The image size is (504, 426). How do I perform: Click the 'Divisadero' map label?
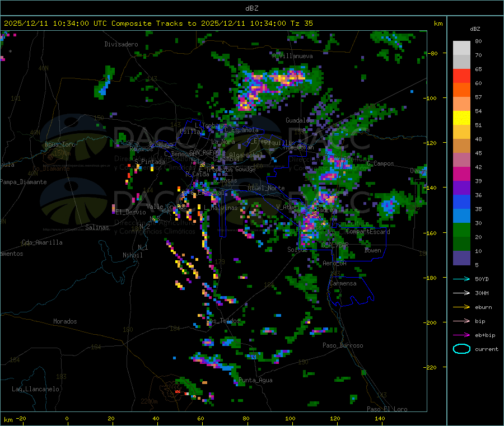coord(121,44)
